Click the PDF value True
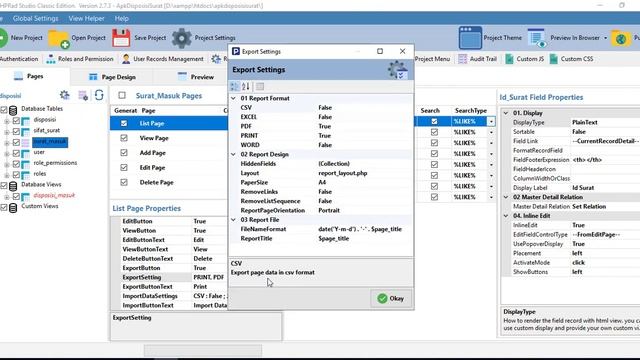The height and width of the screenshot is (360, 640). 324,126
